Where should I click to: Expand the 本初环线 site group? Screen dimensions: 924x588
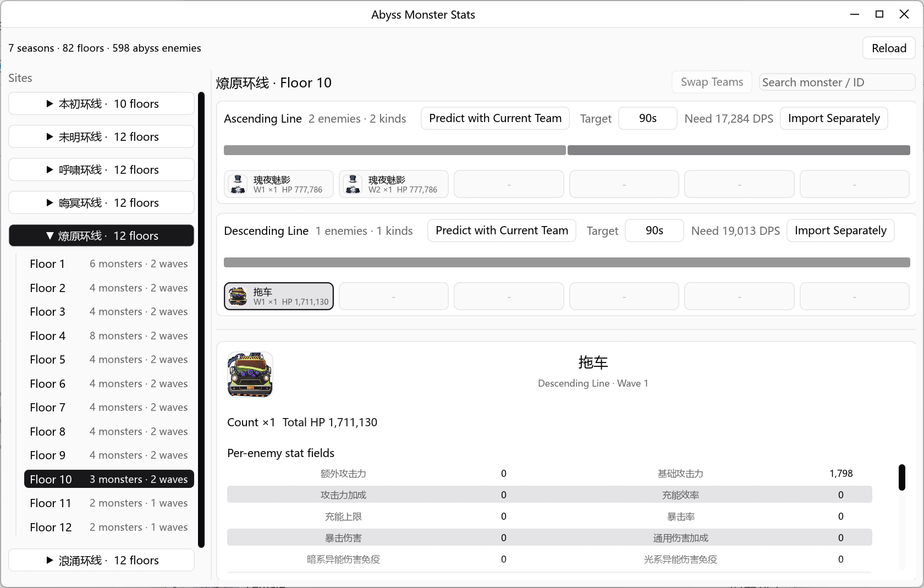point(102,104)
